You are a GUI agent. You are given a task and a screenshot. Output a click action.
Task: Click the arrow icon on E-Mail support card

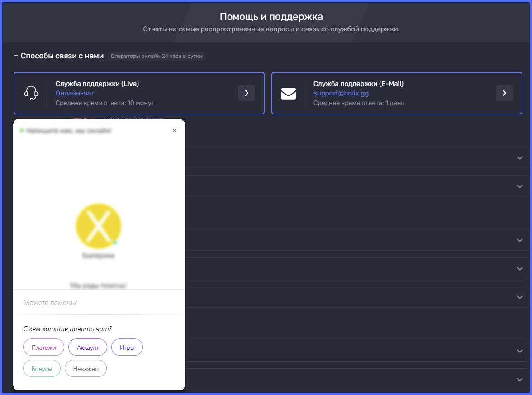pyautogui.click(x=504, y=93)
